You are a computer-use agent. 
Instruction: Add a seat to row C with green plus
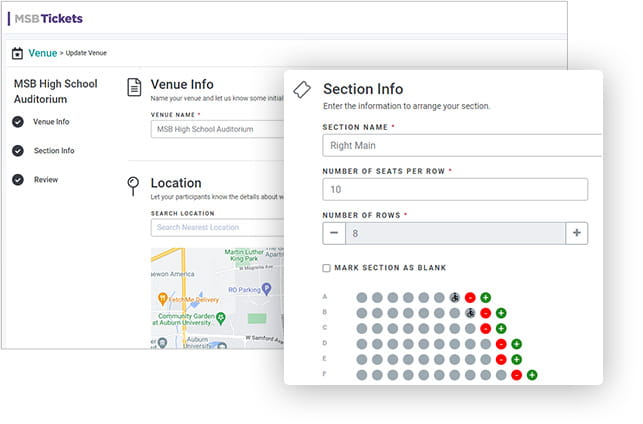click(x=501, y=328)
